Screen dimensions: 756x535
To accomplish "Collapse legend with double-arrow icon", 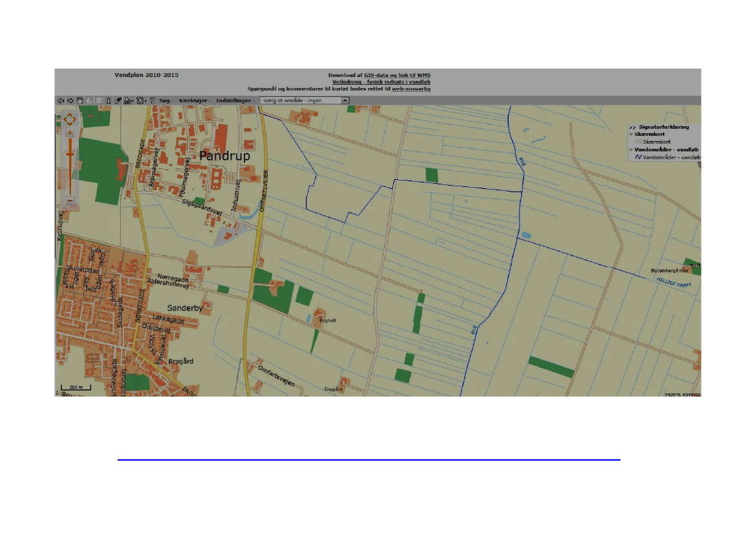I will click(632, 127).
